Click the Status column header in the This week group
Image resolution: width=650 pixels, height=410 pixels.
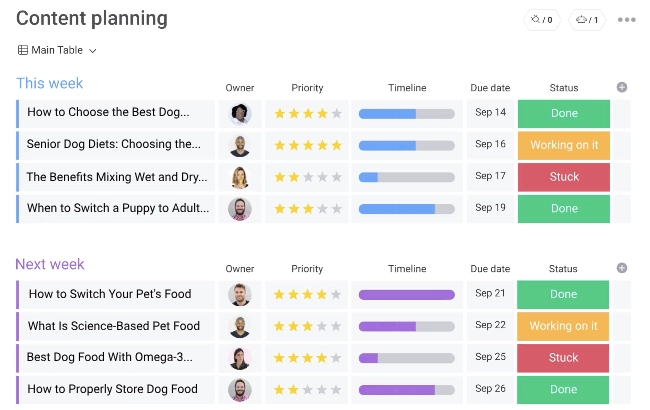click(564, 88)
